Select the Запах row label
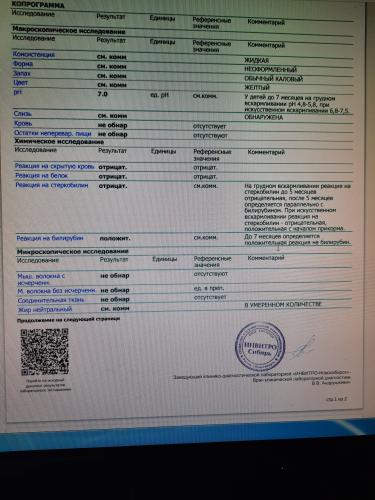The height and width of the screenshot is (500, 375). click(x=22, y=73)
